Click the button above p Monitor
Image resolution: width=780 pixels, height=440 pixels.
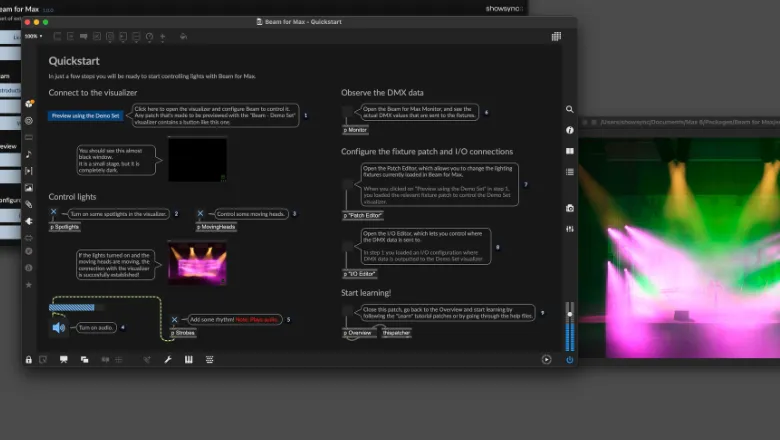[347, 111]
